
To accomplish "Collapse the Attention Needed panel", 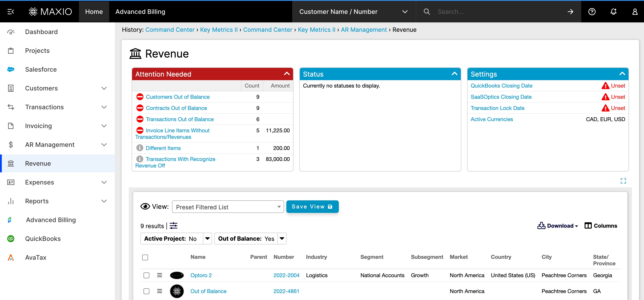I will point(287,74).
